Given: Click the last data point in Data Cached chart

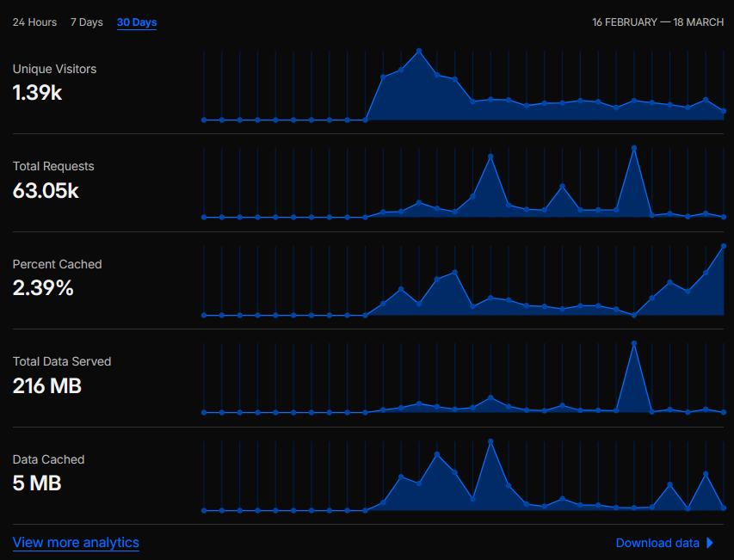Looking at the screenshot, I should [x=724, y=508].
